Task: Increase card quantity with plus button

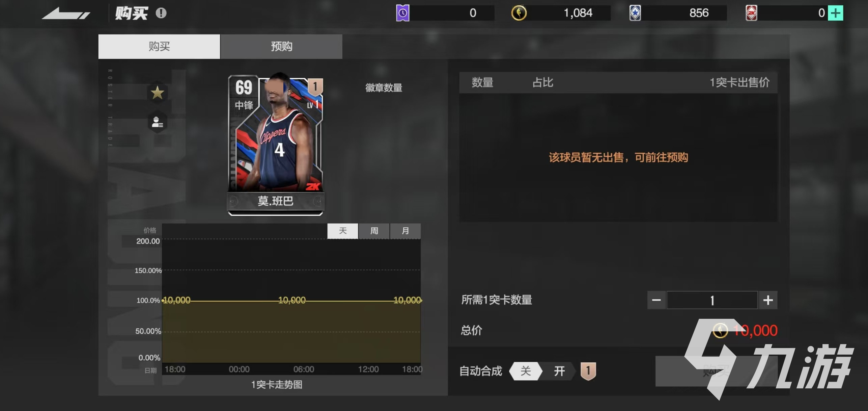Action: (x=768, y=300)
